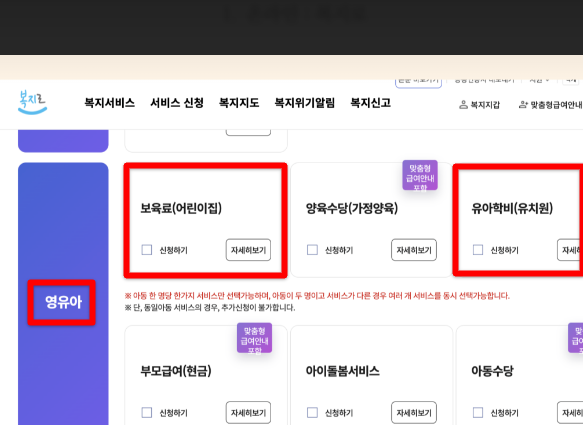
Task: View 자세히보기 for 보육료(어린이집)
Action: pos(248,250)
